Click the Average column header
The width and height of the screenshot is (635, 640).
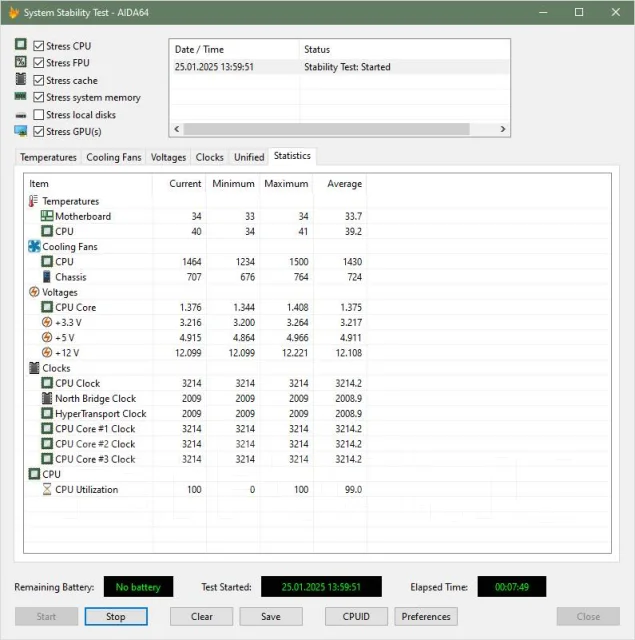coord(340,184)
